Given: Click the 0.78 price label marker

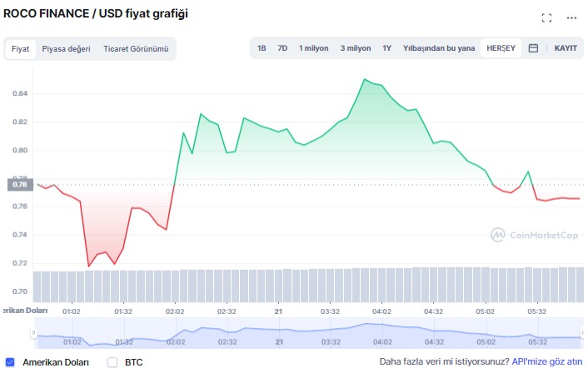Looking at the screenshot, I should [20, 184].
